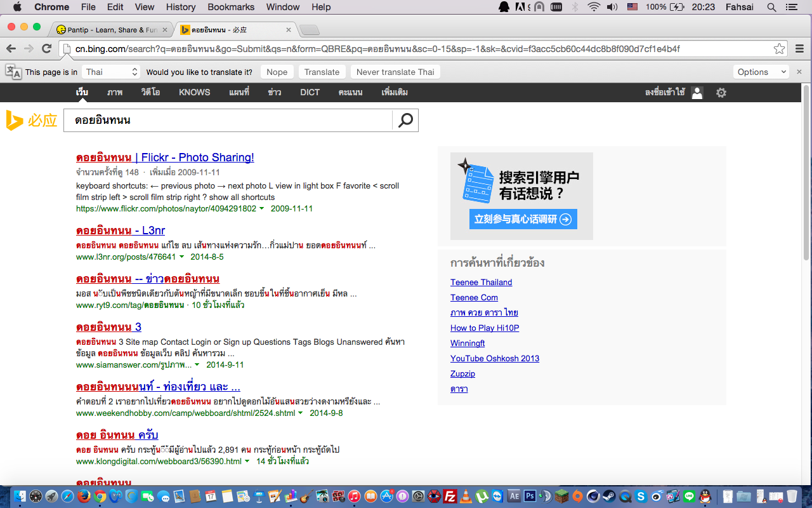Launch Steam from the Dock
812x508 pixels.
609,496
